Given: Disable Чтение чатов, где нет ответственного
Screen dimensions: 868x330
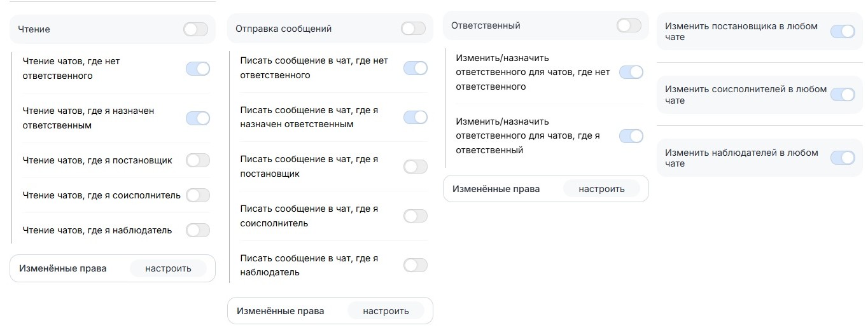Looking at the screenshot, I should tap(197, 69).
